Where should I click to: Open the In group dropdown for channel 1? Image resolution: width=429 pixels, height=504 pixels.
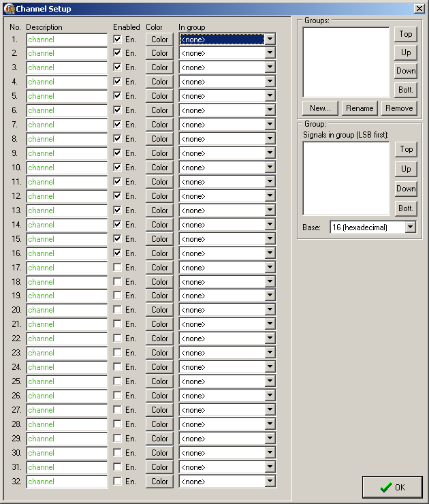pos(270,40)
